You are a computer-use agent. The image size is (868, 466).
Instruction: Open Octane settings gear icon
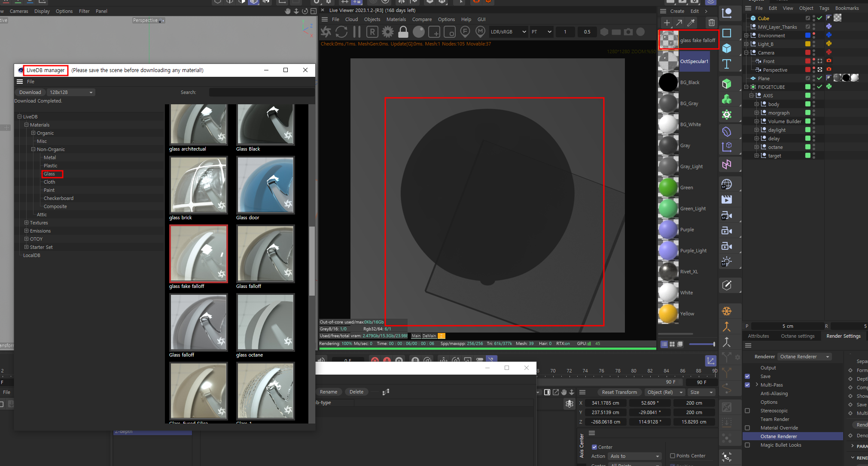coord(388,32)
